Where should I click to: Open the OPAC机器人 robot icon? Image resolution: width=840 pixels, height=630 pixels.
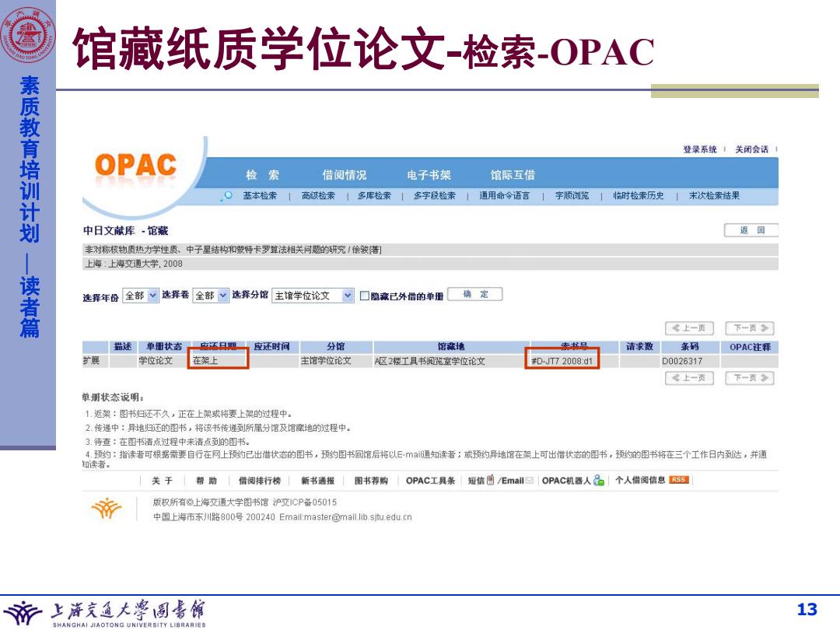(599, 481)
